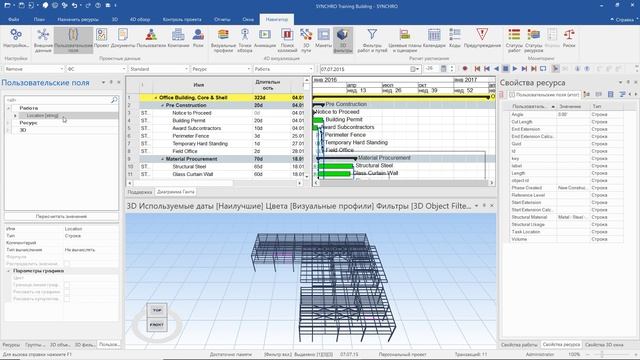The width and height of the screenshot is (640, 360).
Task: Click the TOP face of the view cube
Action: click(x=157, y=310)
